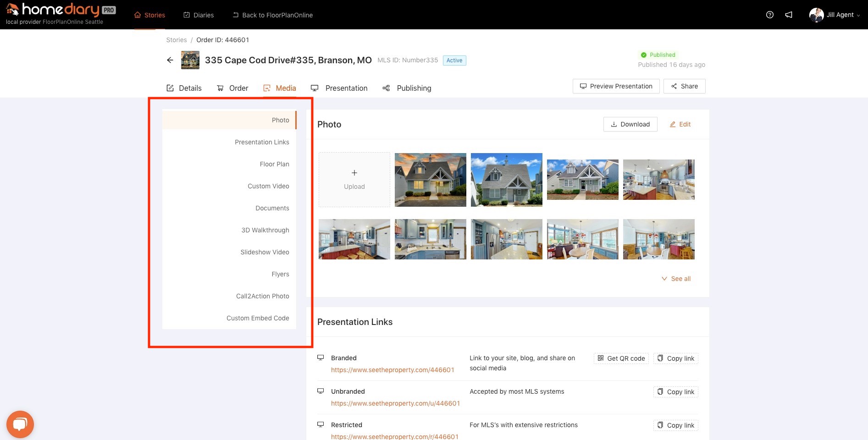Click the Upload photo tile
The image size is (868, 440).
(x=354, y=180)
